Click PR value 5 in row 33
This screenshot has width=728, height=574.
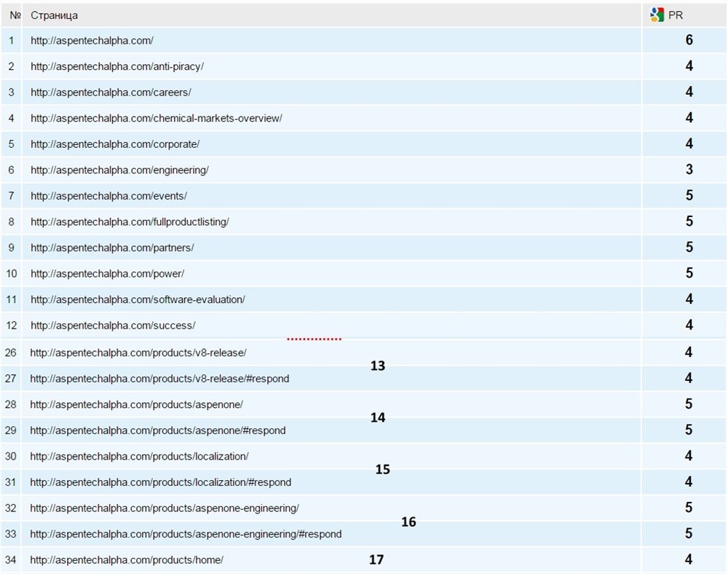point(689,533)
